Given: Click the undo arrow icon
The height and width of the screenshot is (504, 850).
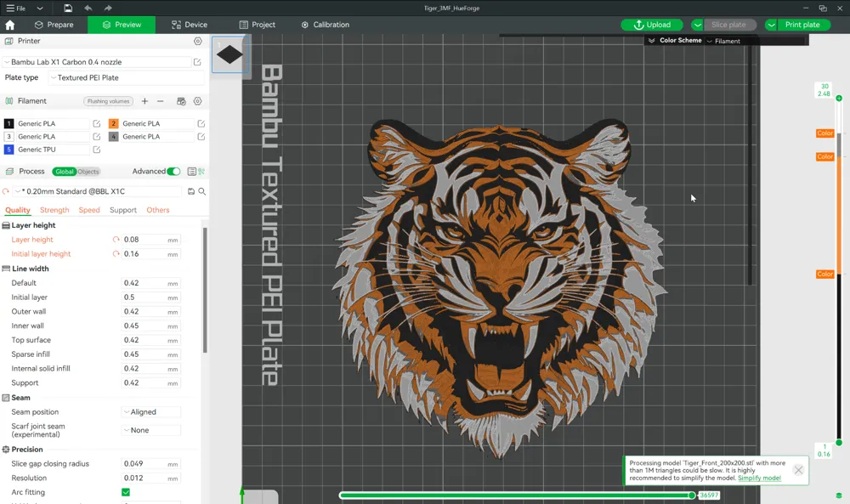Looking at the screenshot, I should pyautogui.click(x=88, y=8).
